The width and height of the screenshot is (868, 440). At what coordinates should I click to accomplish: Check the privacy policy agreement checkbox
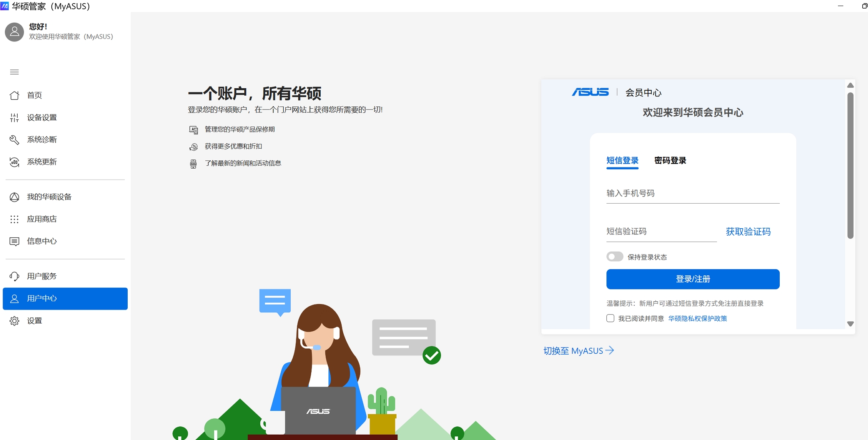tap(610, 319)
